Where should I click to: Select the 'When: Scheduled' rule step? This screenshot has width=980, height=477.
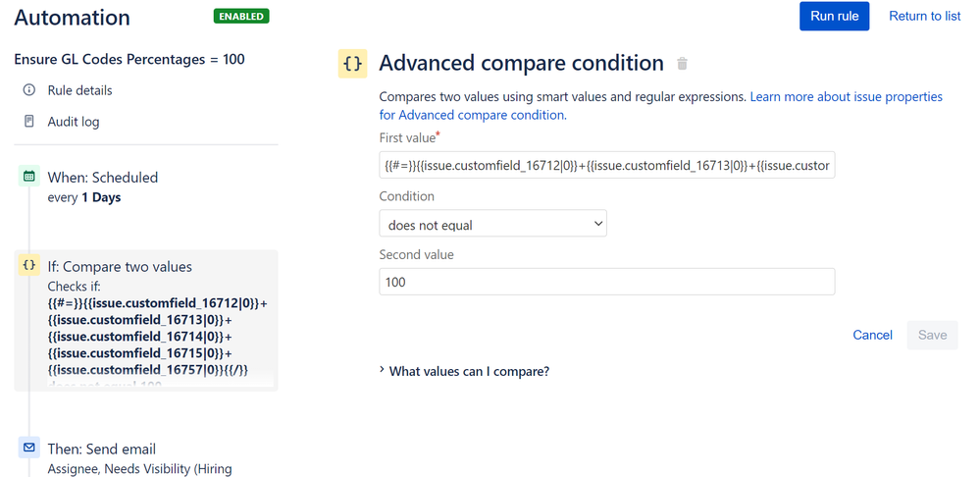coord(103,178)
